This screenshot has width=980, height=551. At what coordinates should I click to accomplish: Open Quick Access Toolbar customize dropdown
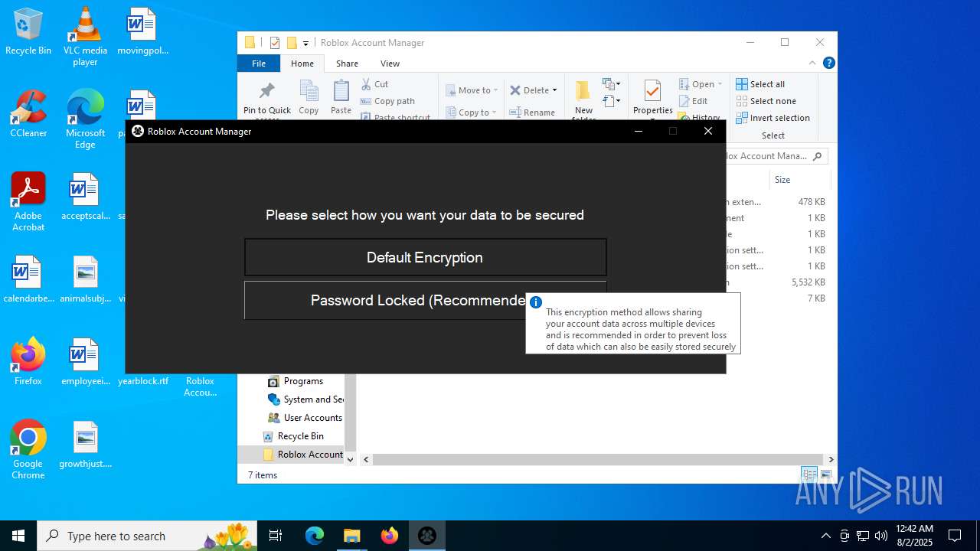pyautogui.click(x=305, y=43)
